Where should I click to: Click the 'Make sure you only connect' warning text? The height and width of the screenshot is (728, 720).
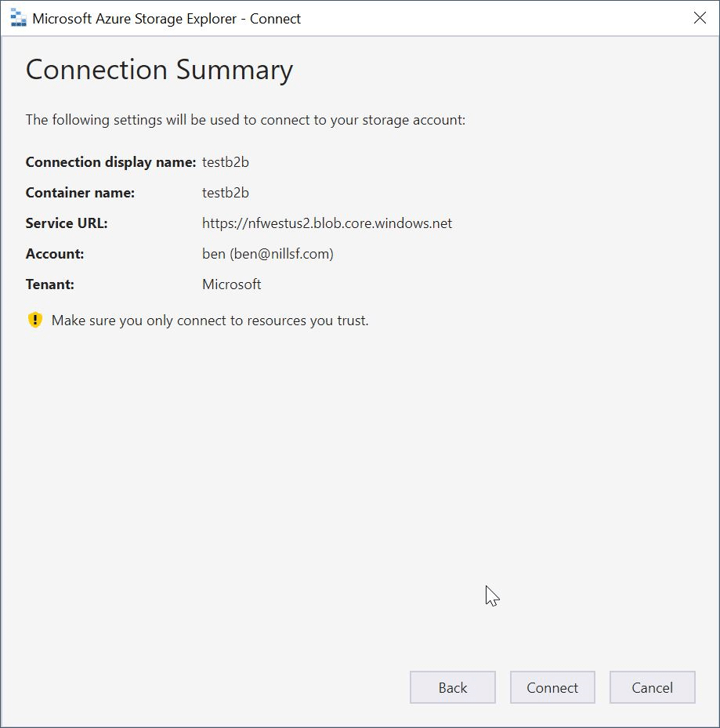pos(210,321)
